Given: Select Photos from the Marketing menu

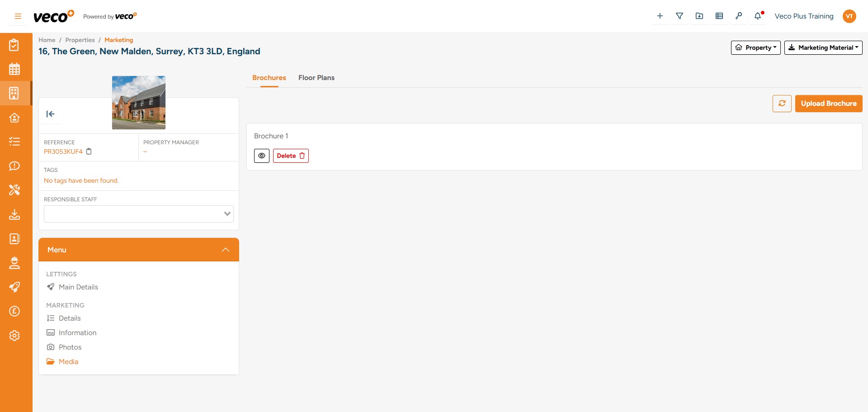Looking at the screenshot, I should (x=70, y=347).
